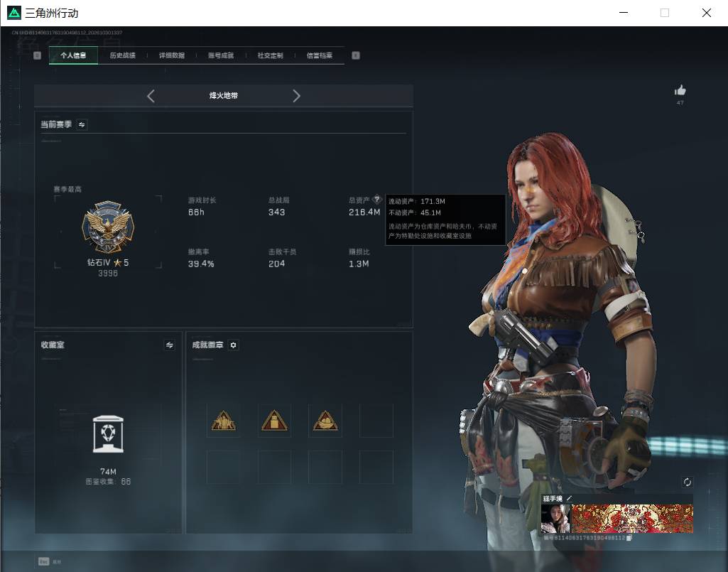Select the second gold achievement badge

pos(274,421)
